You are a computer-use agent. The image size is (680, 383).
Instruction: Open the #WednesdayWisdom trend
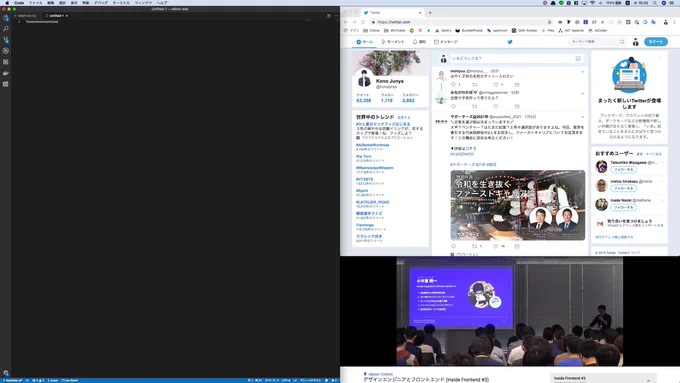[374, 168]
